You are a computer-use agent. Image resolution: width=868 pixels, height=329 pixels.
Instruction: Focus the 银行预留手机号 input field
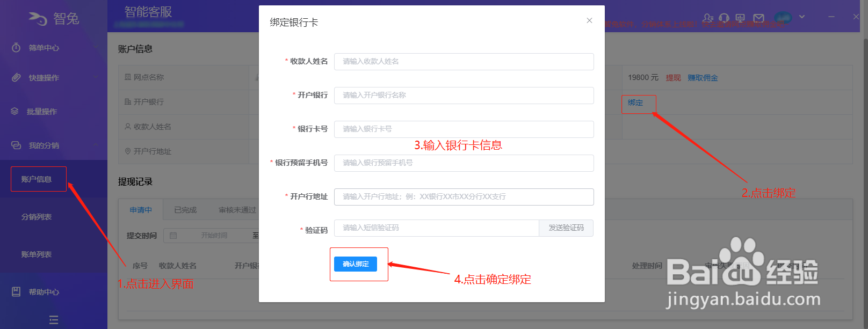coord(464,163)
